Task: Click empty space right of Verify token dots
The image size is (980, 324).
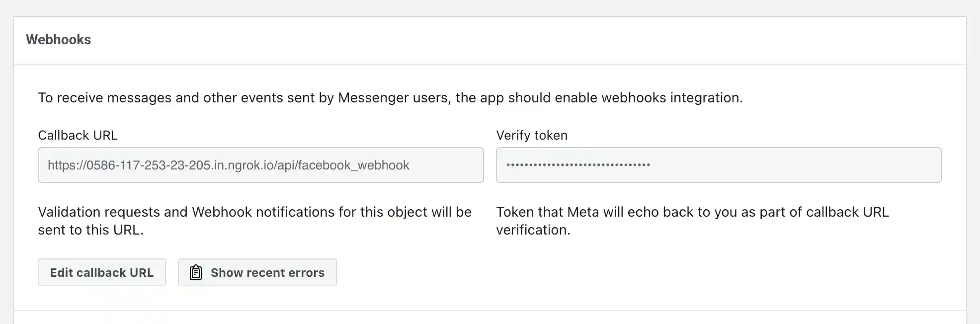Action: (795, 165)
